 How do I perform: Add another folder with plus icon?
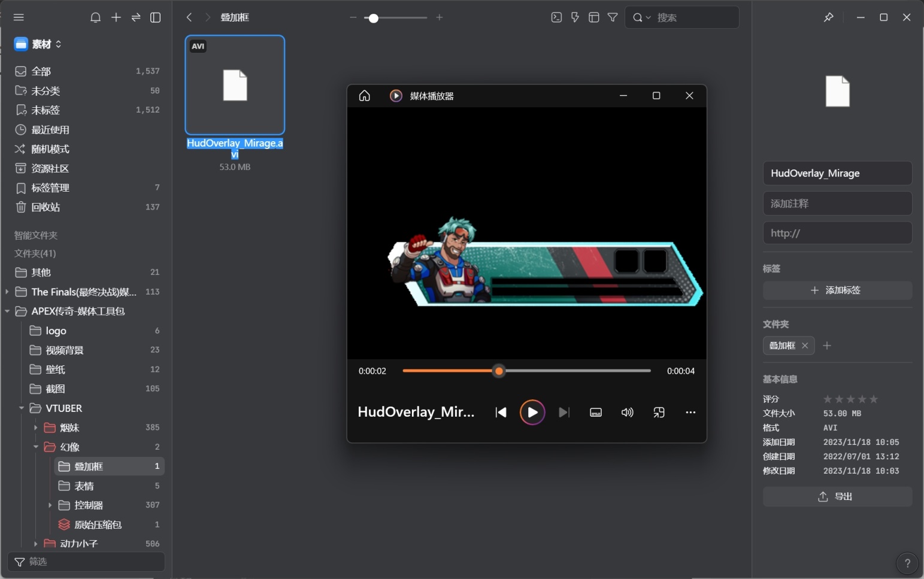coord(827,345)
